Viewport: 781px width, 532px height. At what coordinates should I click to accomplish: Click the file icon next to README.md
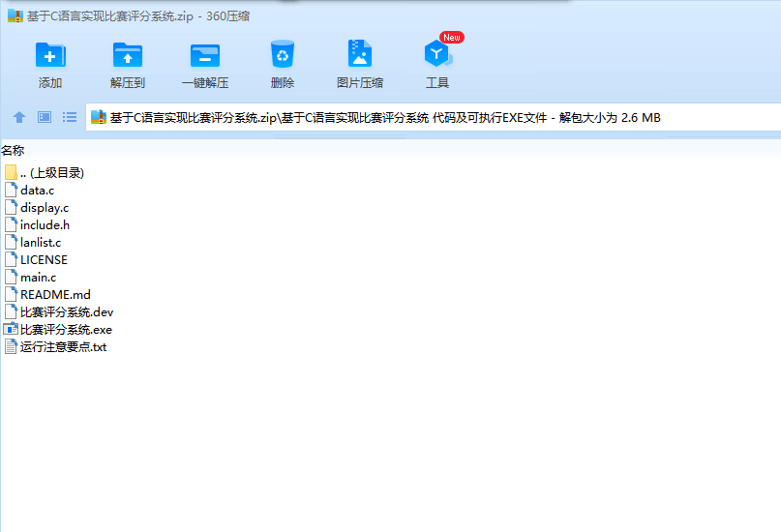click(x=11, y=295)
